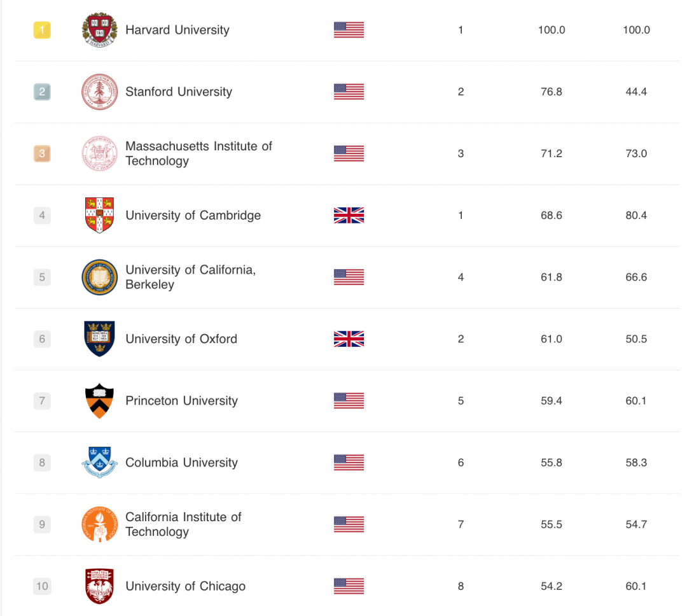Open the Harvard University link
This screenshot has width=687, height=616.
pos(177,30)
